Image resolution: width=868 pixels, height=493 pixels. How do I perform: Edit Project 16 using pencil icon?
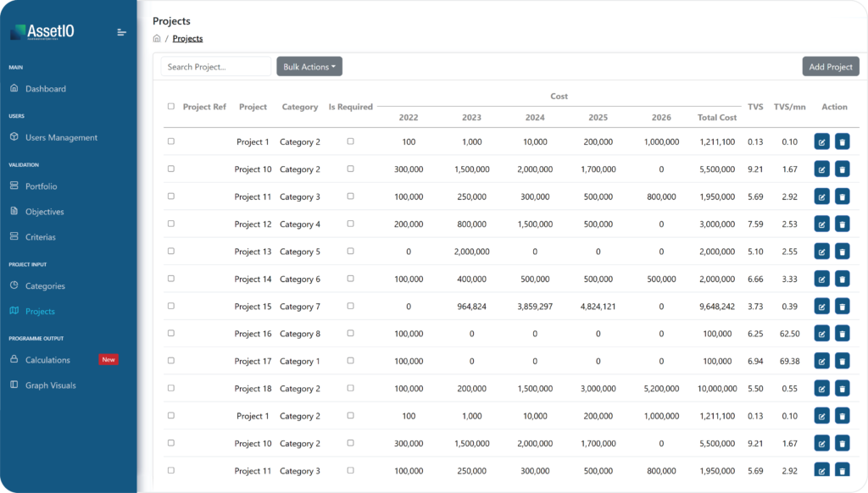click(x=821, y=334)
